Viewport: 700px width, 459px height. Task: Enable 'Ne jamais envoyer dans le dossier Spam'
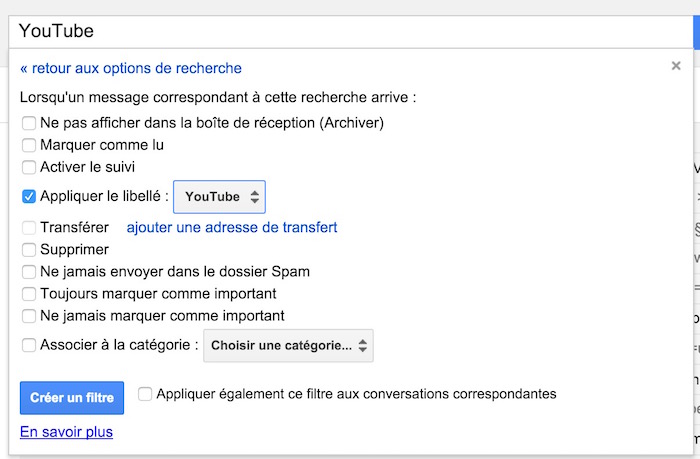pos(29,272)
